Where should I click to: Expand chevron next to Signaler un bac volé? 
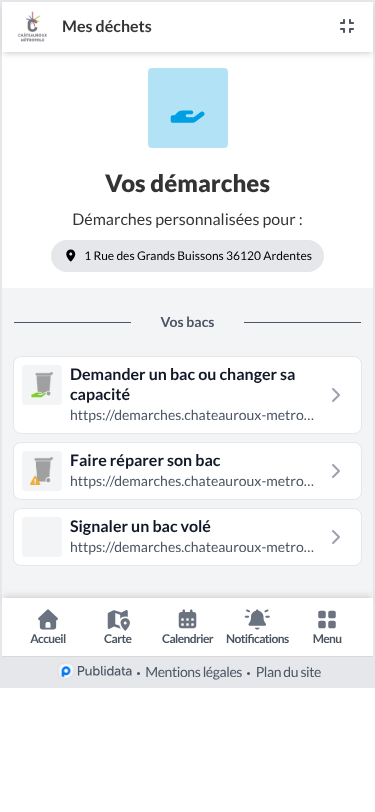point(336,537)
